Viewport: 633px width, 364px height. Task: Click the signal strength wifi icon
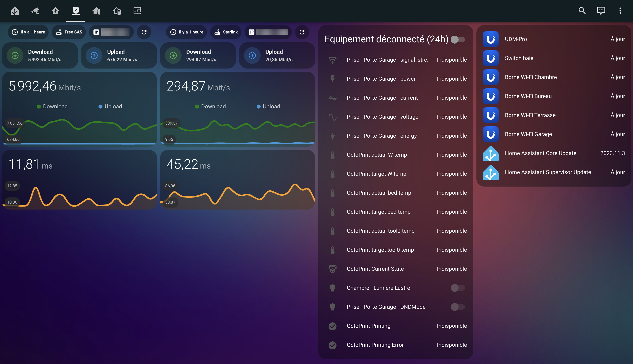pos(332,60)
